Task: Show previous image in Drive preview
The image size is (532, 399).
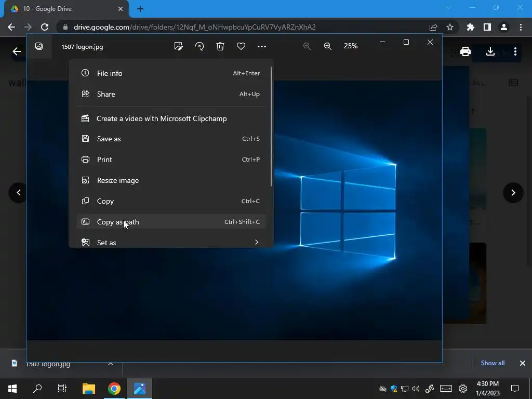Action: coord(19,192)
